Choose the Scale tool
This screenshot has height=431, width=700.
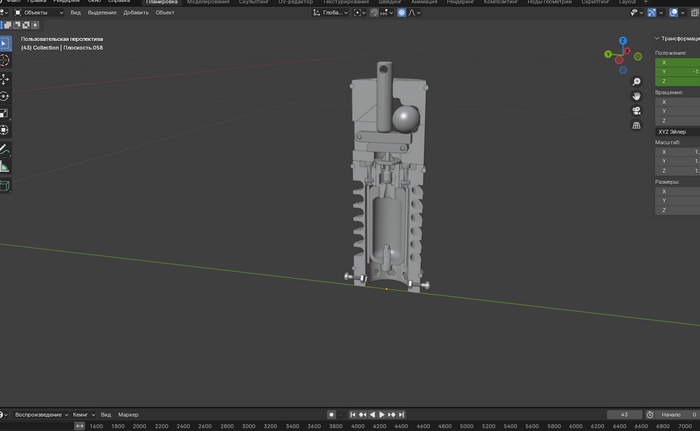point(5,113)
